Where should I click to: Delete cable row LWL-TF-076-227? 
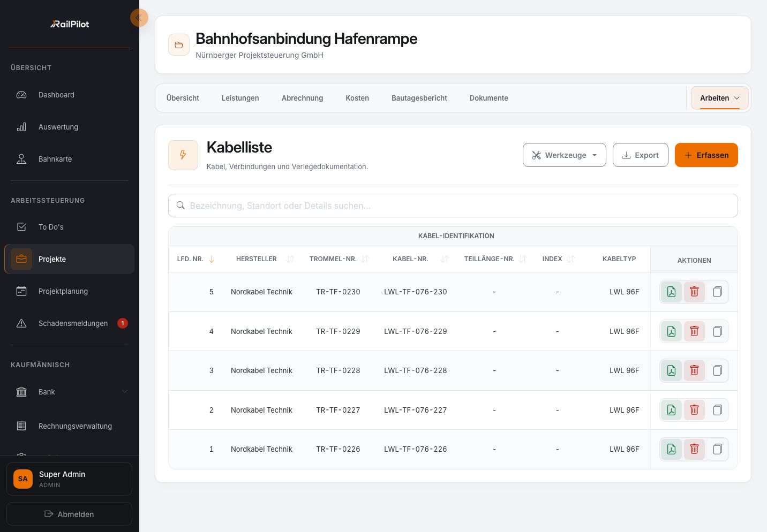[x=694, y=410]
